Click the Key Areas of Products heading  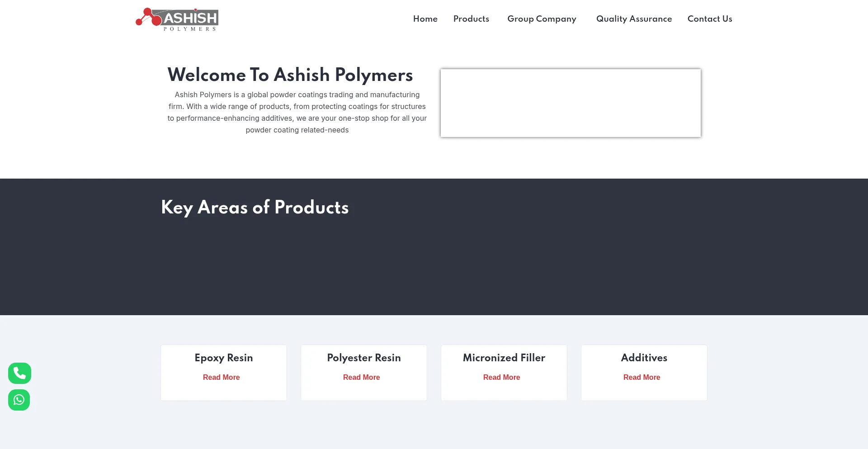[255, 208]
